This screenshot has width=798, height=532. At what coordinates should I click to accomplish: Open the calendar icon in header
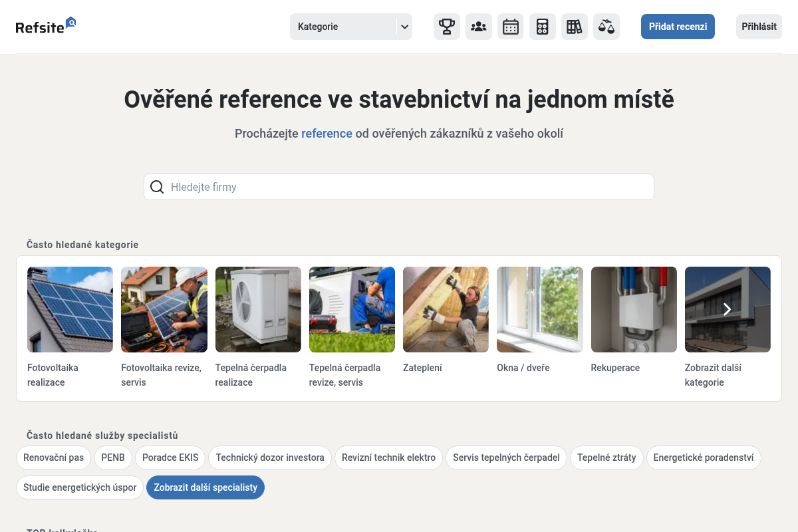[x=511, y=27]
